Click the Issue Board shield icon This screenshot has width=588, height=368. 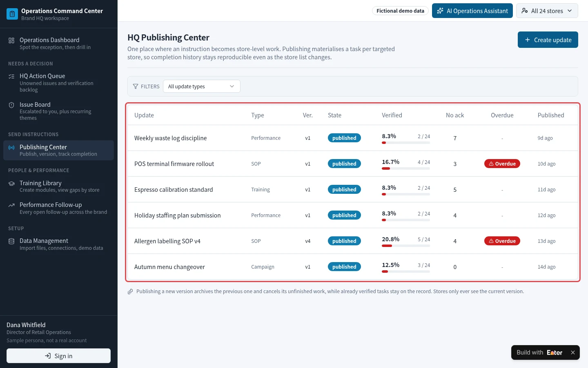11,105
